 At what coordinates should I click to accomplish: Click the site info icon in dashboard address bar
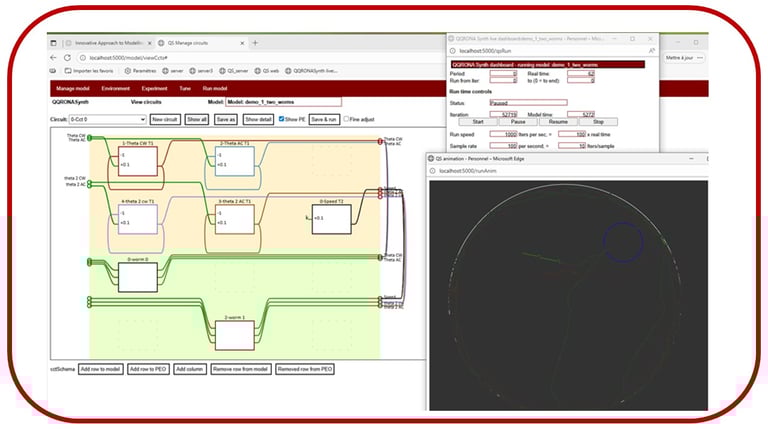pyautogui.click(x=453, y=51)
